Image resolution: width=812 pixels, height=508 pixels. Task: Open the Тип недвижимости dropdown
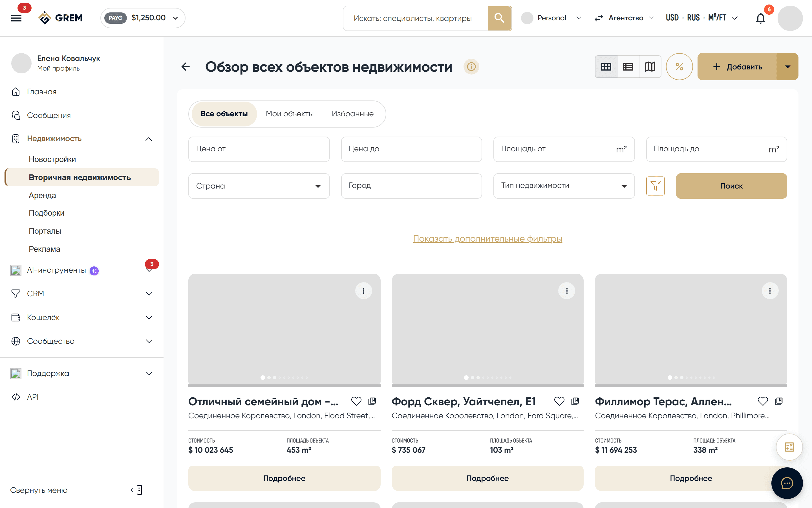pyautogui.click(x=564, y=186)
